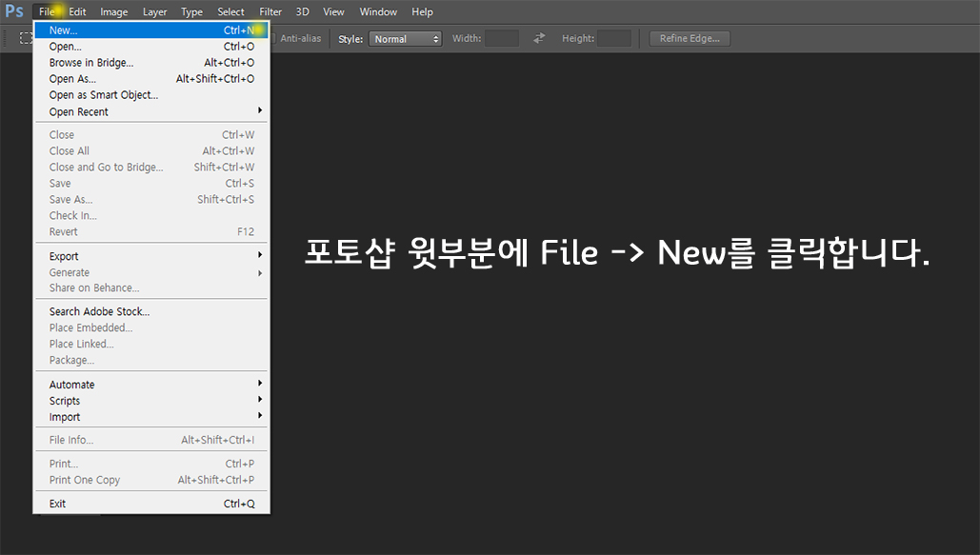Viewport: 980px width, 555px height.
Task: Expand the Open Recent submenu
Action: (151, 111)
